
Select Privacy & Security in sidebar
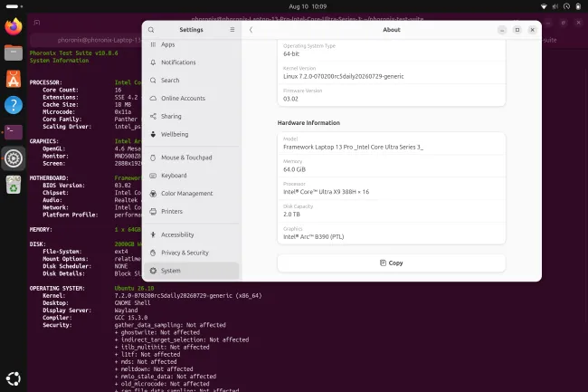(192, 253)
